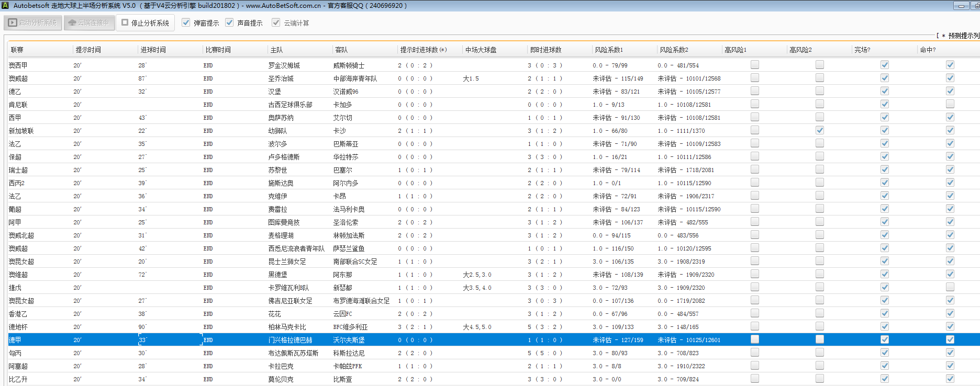Click the 风险系数1 column header
The height and width of the screenshot is (386, 980).
click(x=608, y=50)
